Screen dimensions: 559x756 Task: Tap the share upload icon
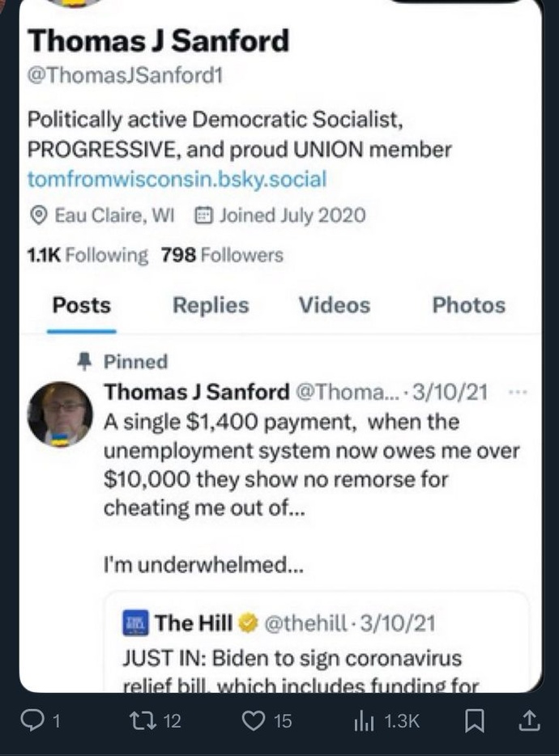pos(528,721)
